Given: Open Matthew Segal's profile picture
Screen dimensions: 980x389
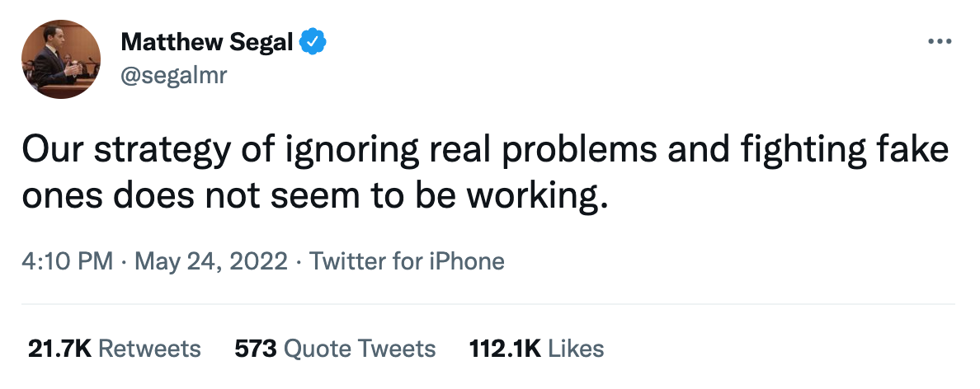Looking at the screenshot, I should click(61, 59).
